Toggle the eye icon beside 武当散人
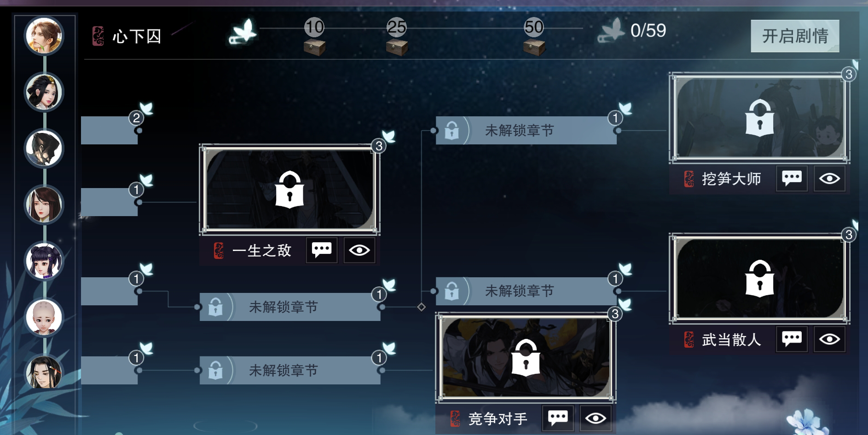Image resolution: width=868 pixels, height=435 pixels. click(x=829, y=339)
